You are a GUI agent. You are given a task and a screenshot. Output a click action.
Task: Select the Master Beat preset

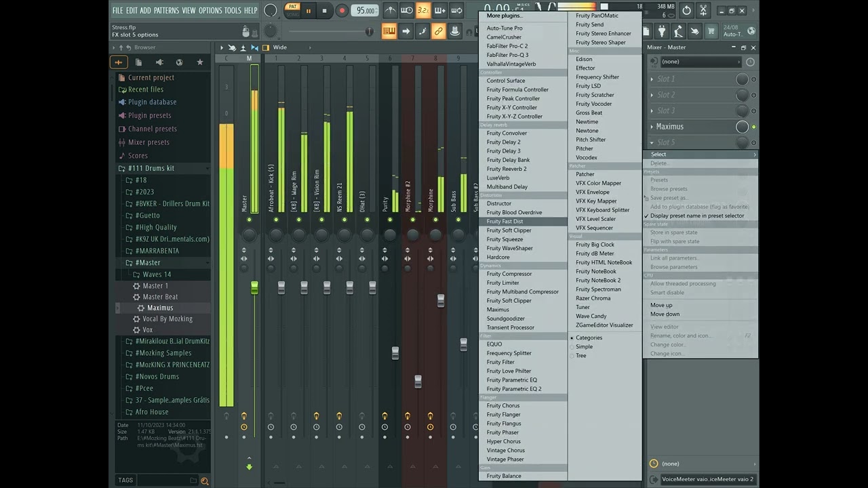160,297
